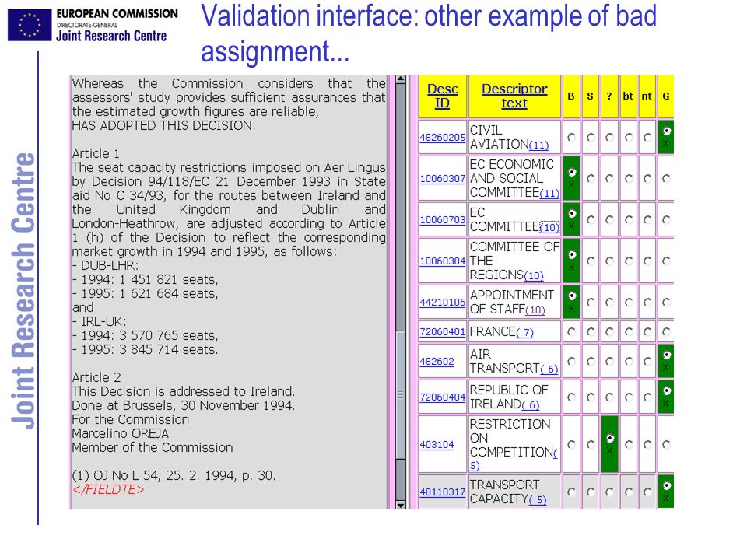Select G radio for FRANCE row
The width and height of the screenshot is (747, 560).
667,331
